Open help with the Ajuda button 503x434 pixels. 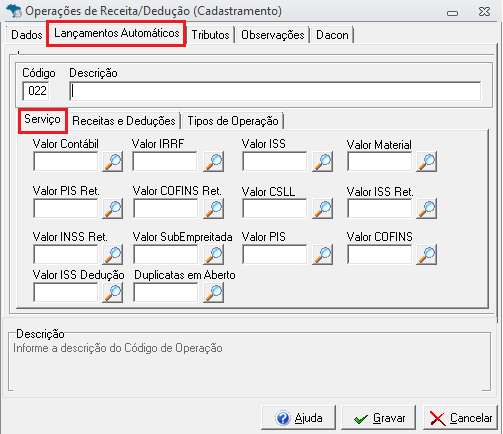click(x=299, y=418)
